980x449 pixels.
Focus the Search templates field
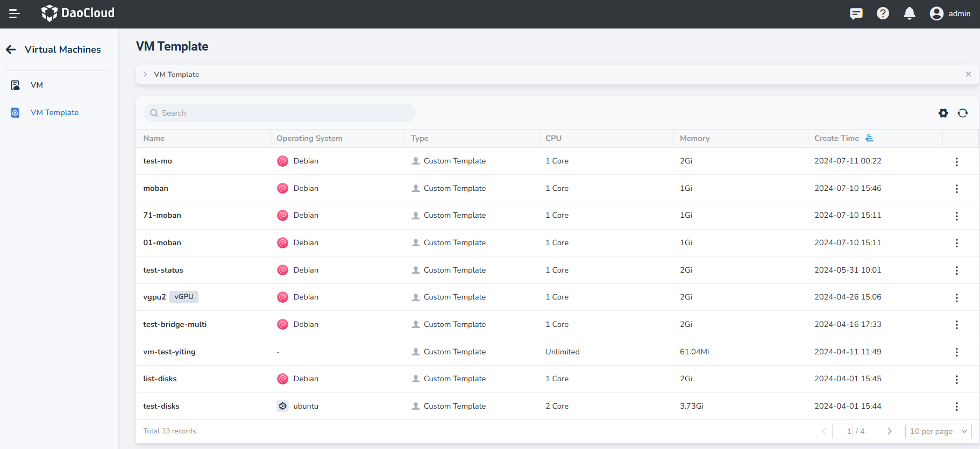coord(279,113)
